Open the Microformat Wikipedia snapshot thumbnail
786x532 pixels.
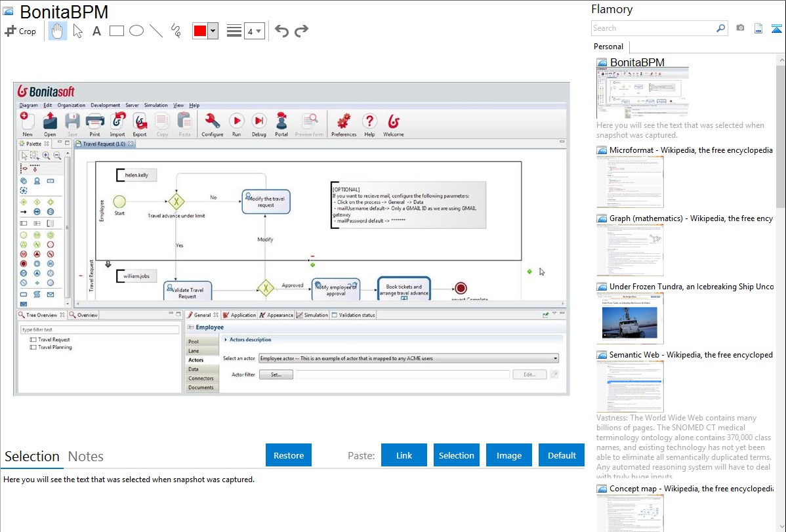click(630, 182)
